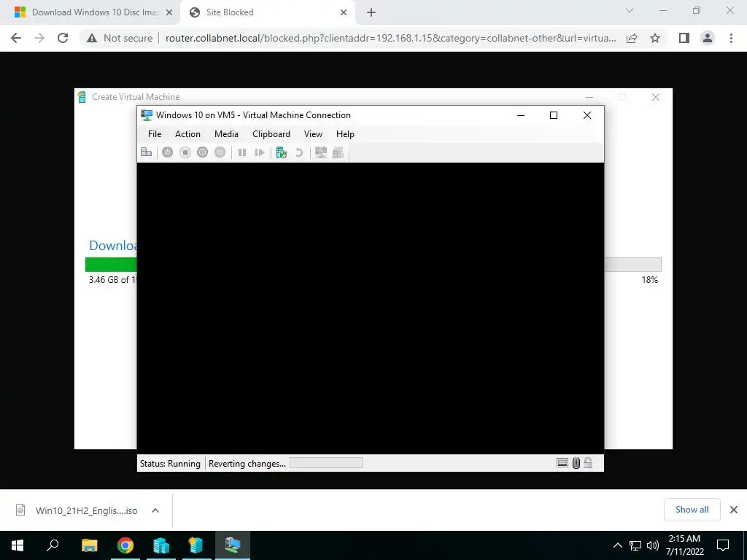The width and height of the screenshot is (747, 560).
Task: Click the "Status: Running" status text
Action: pyautogui.click(x=170, y=463)
